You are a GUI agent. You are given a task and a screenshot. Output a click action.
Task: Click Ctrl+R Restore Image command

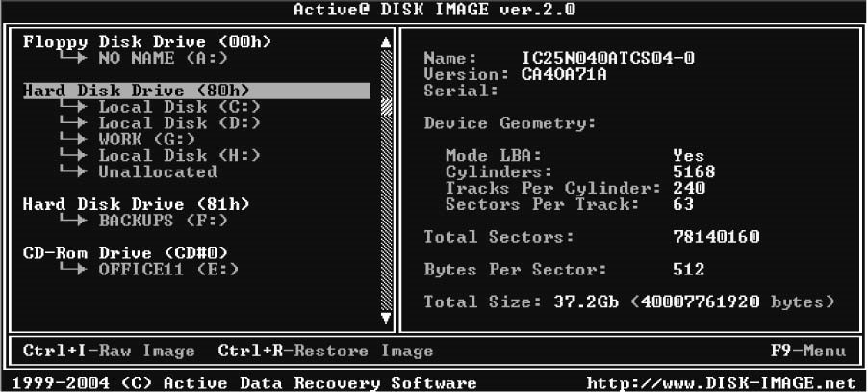tap(325, 351)
